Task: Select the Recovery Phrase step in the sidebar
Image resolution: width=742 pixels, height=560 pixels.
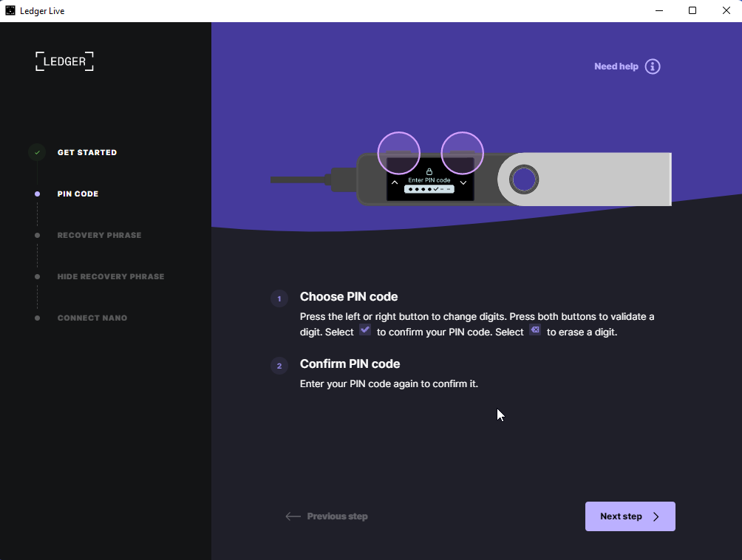Action: point(99,235)
